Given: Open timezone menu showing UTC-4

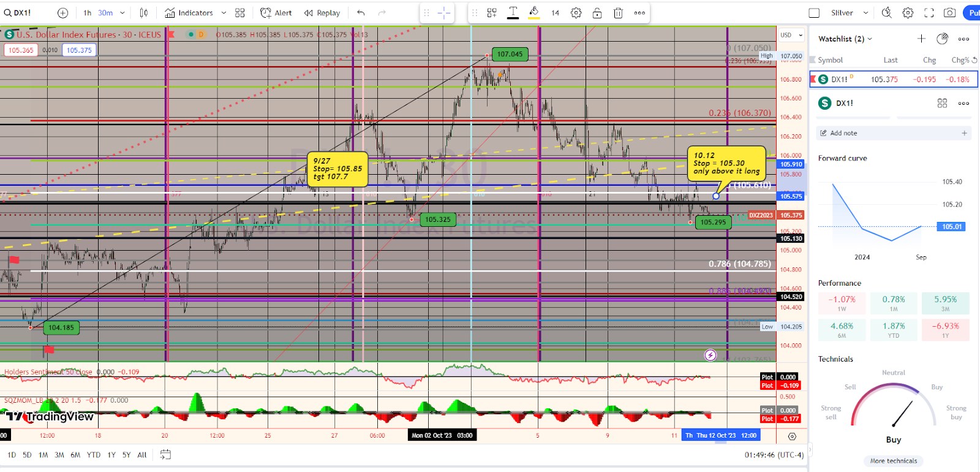Looking at the screenshot, I should 774,455.
